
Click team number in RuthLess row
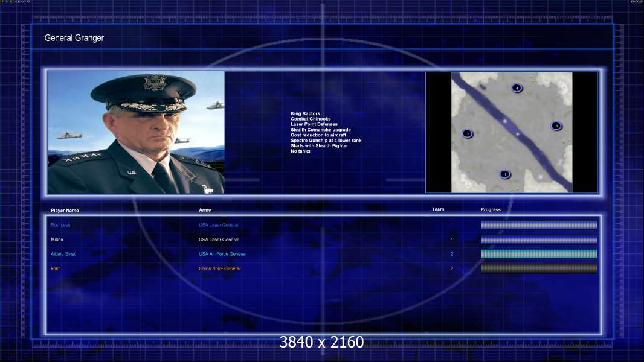452,225
